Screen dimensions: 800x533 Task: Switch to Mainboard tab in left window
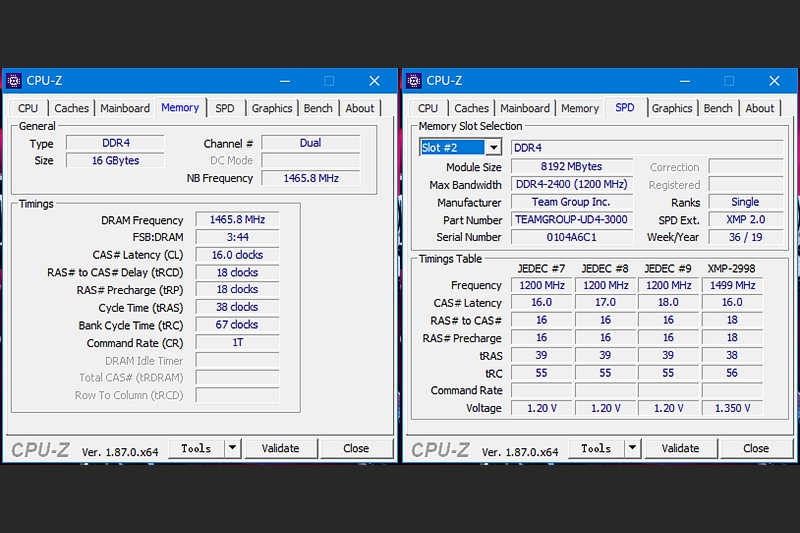[125, 108]
